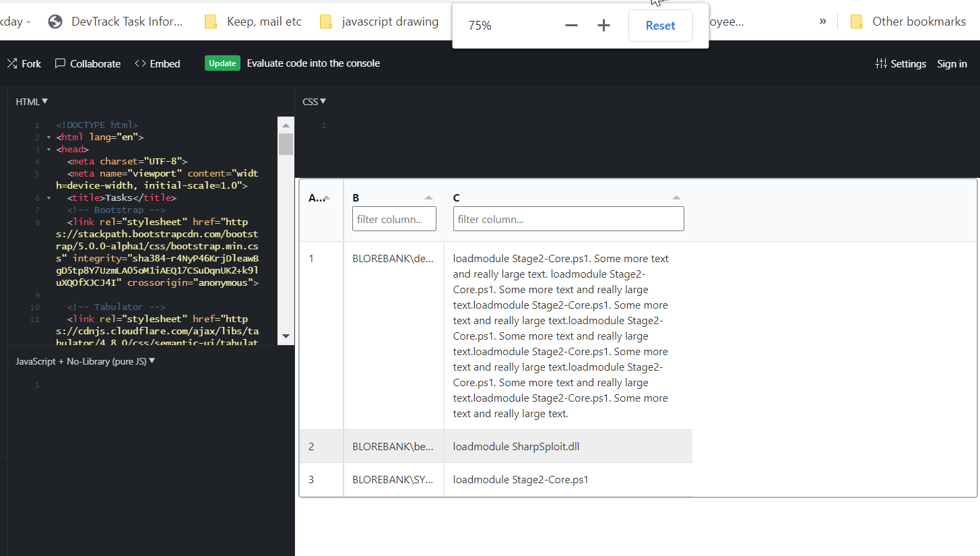Select the cell loadmodule SharpSploit.dll

(568, 446)
